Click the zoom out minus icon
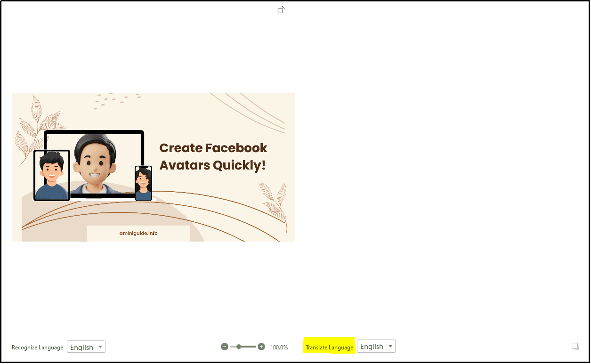The height and width of the screenshot is (364, 591). click(225, 347)
